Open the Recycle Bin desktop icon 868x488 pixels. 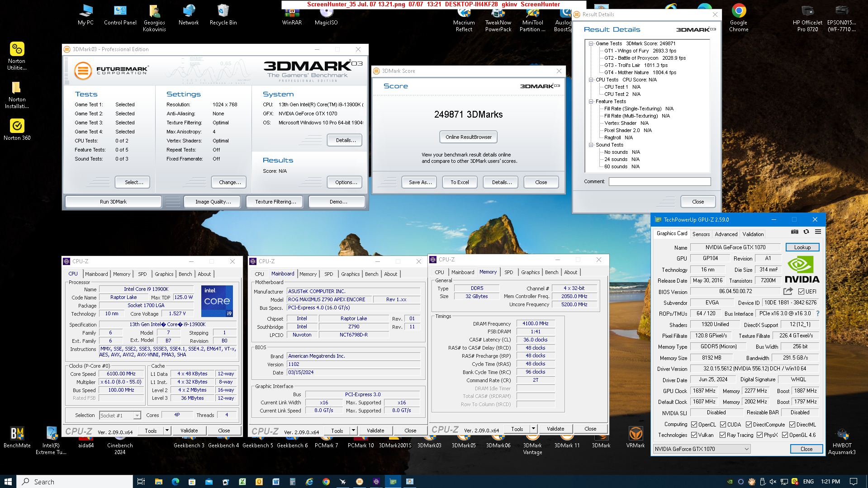coord(223,14)
